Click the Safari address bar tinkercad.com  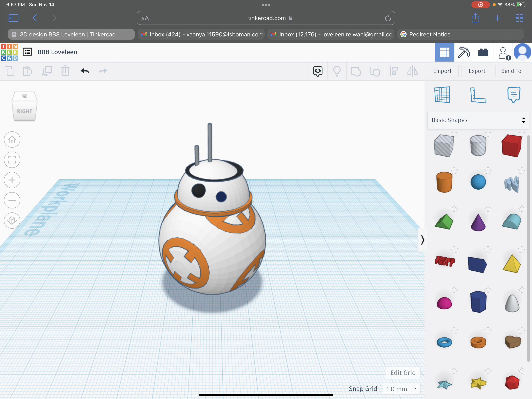pos(266,18)
